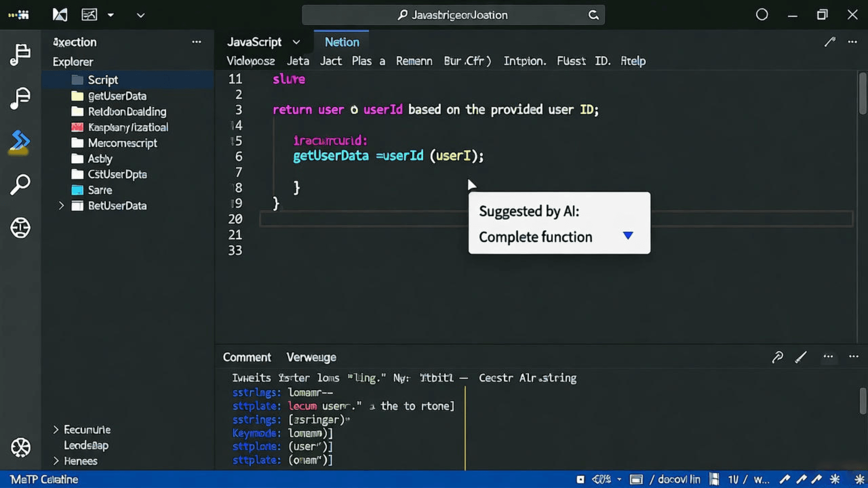Click the pen icon at the editor's top right

(830, 42)
